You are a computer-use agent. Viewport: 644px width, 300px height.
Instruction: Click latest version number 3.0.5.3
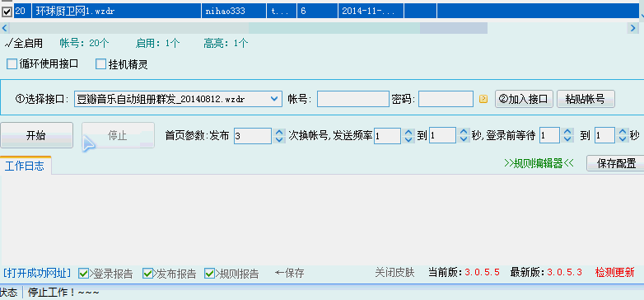tap(565, 273)
